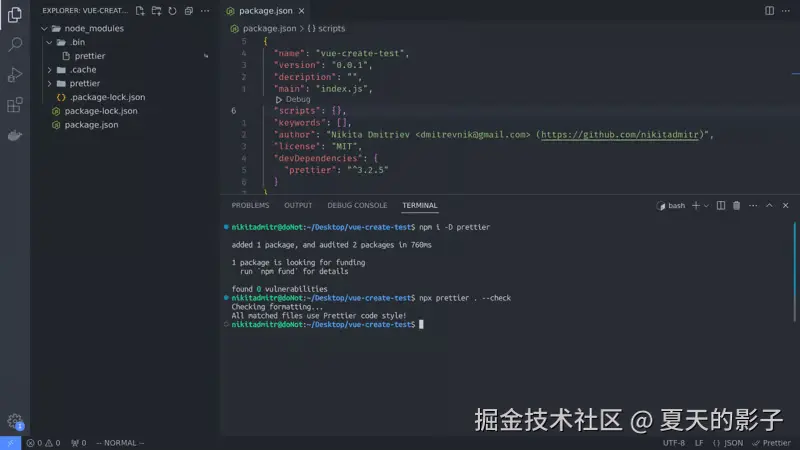
Task: Add a new terminal with plus icon
Action: (x=695, y=206)
